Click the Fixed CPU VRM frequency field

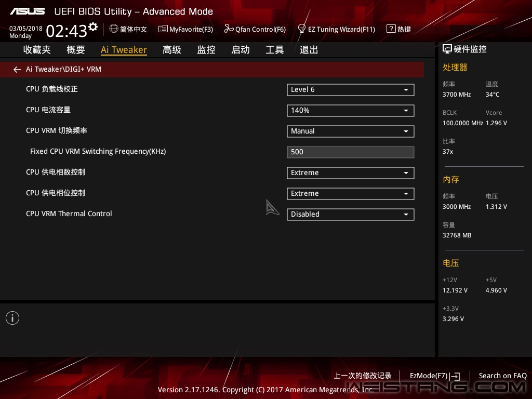pyautogui.click(x=351, y=152)
